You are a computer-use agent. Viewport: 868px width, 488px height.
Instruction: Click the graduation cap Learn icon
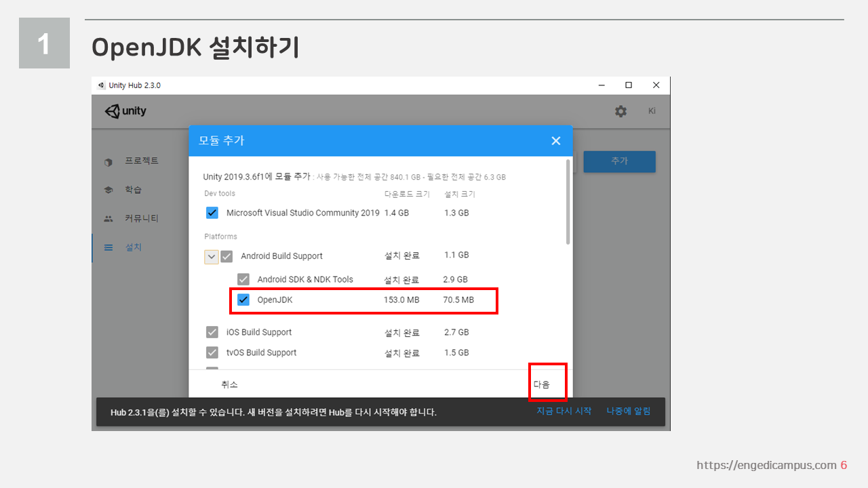(x=108, y=190)
